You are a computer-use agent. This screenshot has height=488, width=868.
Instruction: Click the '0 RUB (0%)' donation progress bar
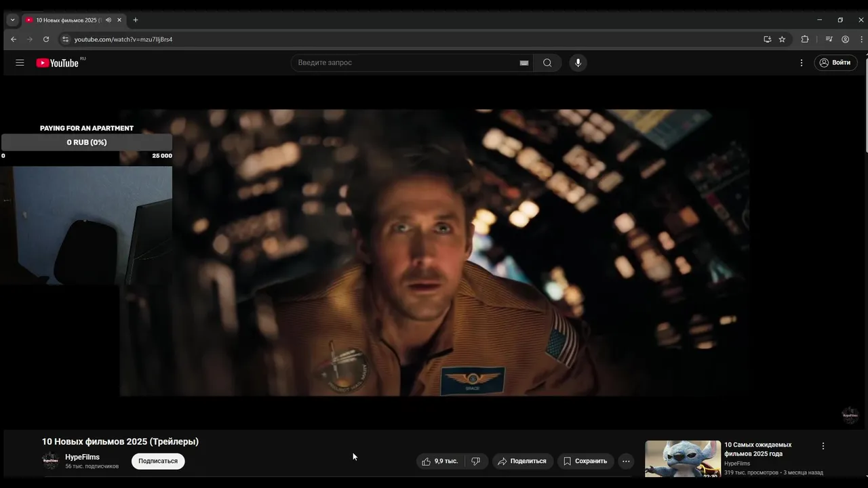[87, 142]
